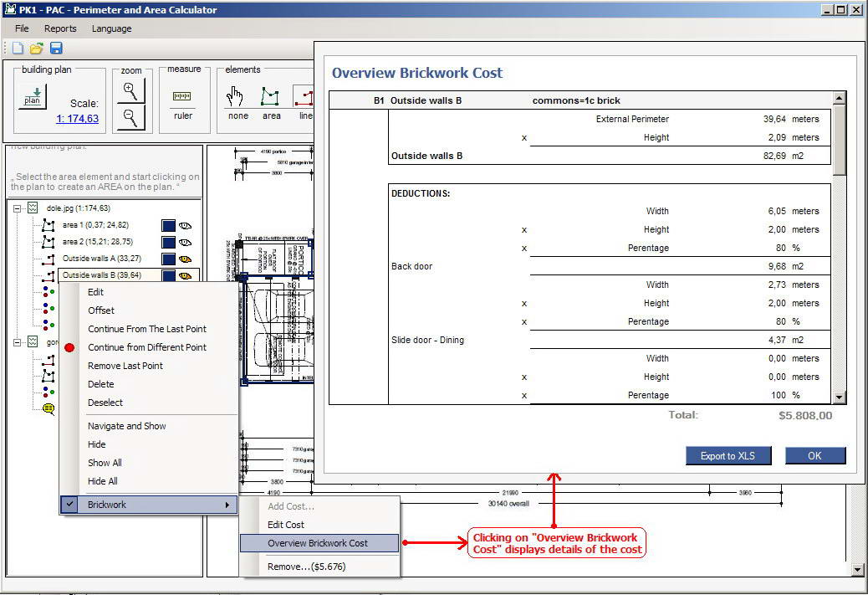The image size is (868, 595).
Task: Click the '82,69' wall area value
Action: tap(774, 156)
